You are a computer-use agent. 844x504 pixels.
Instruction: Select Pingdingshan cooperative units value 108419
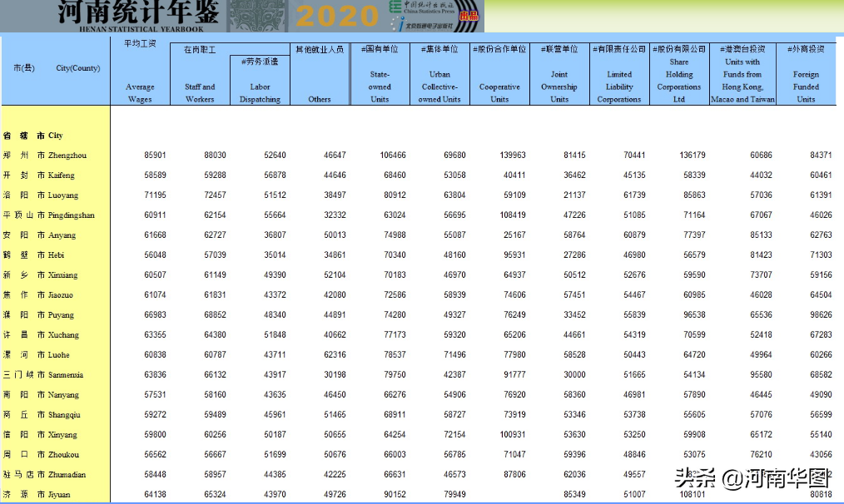[513, 215]
